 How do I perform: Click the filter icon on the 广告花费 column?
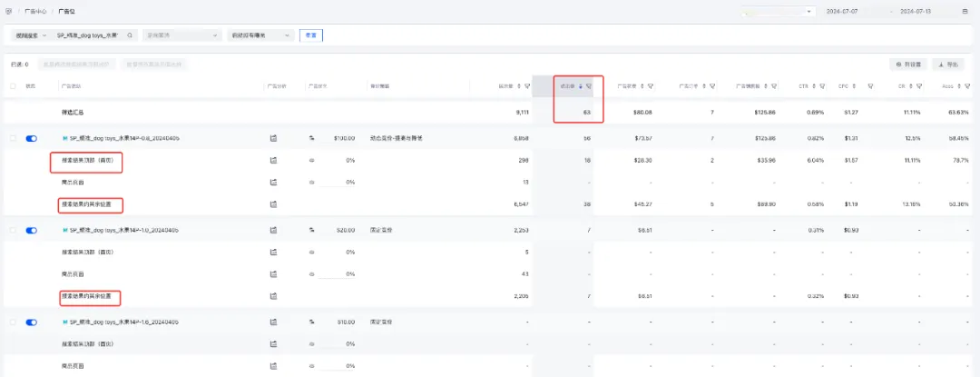651,86
